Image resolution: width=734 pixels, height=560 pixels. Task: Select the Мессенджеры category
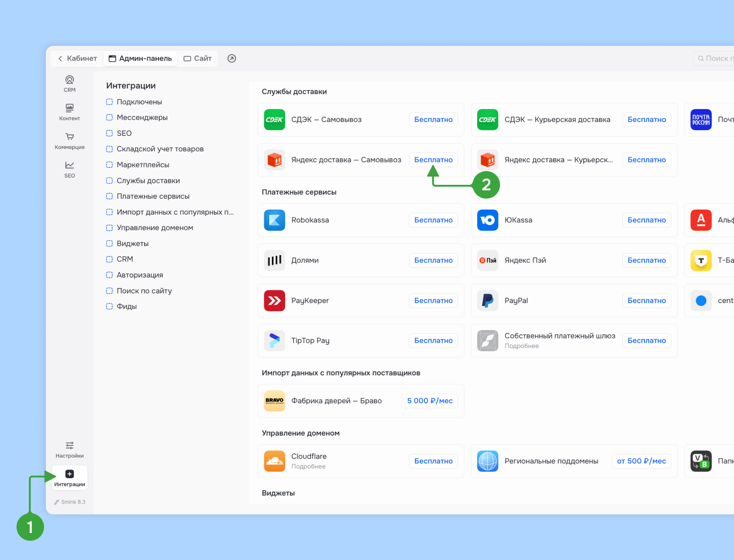point(137,117)
